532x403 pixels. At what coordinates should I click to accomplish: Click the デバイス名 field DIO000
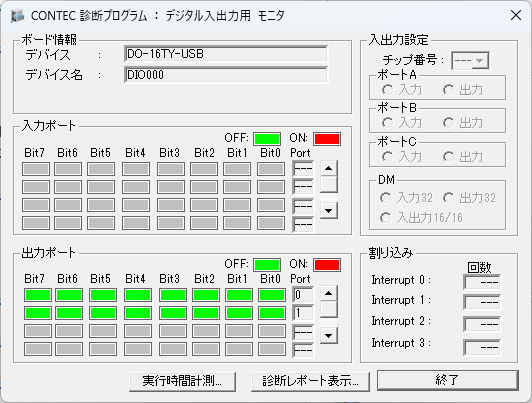[x=226, y=75]
